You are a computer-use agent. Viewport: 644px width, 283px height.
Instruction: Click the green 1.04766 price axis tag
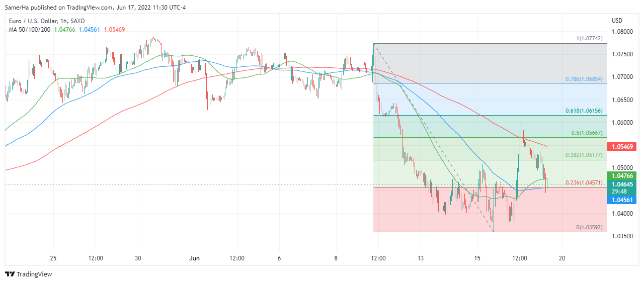[623, 176]
